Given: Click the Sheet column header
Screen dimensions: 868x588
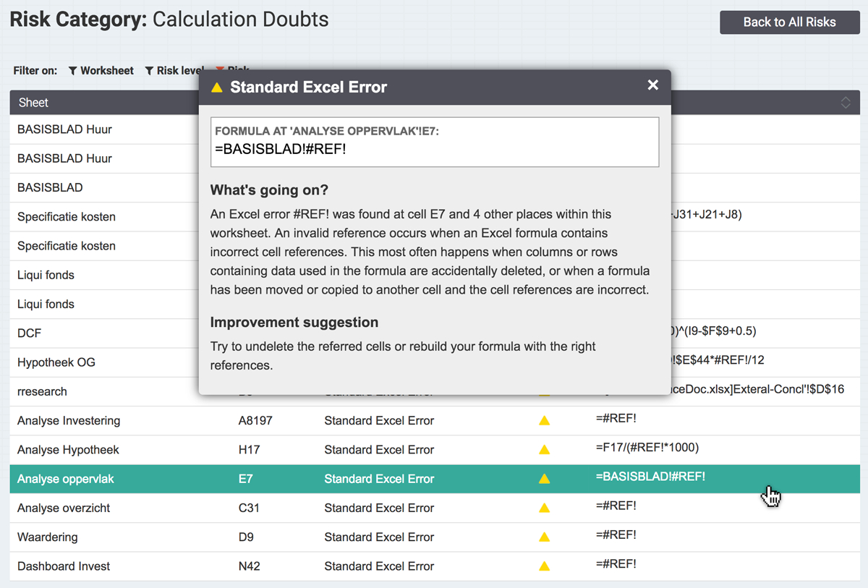Looking at the screenshot, I should tap(33, 103).
